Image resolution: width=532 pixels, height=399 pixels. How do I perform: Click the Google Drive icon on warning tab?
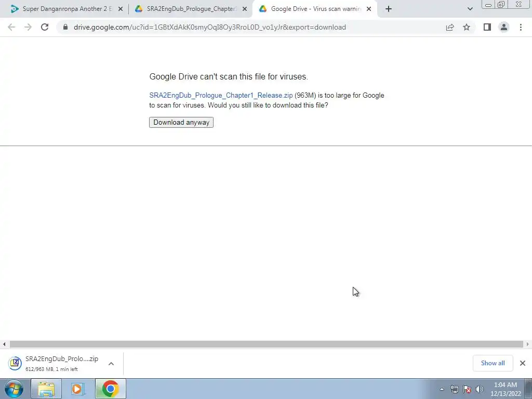[263, 9]
